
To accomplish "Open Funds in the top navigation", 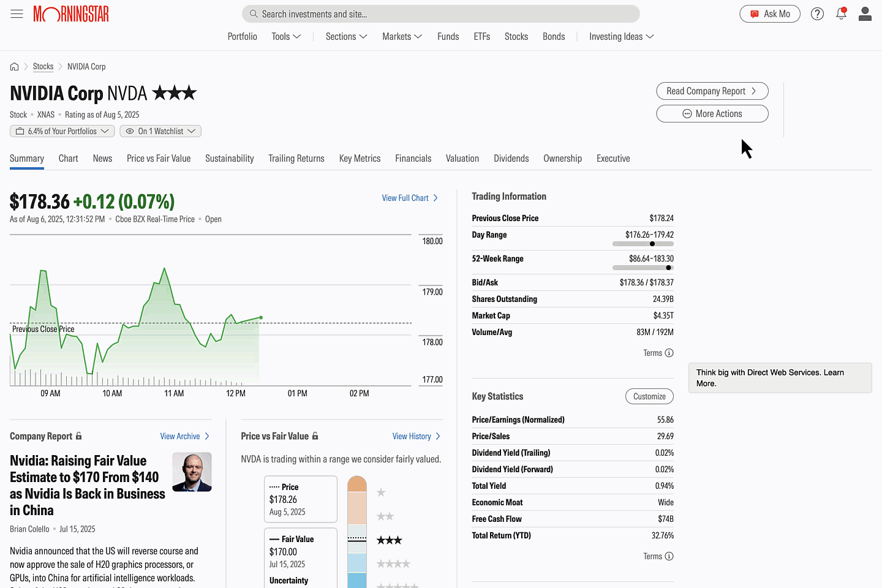I will [x=448, y=37].
